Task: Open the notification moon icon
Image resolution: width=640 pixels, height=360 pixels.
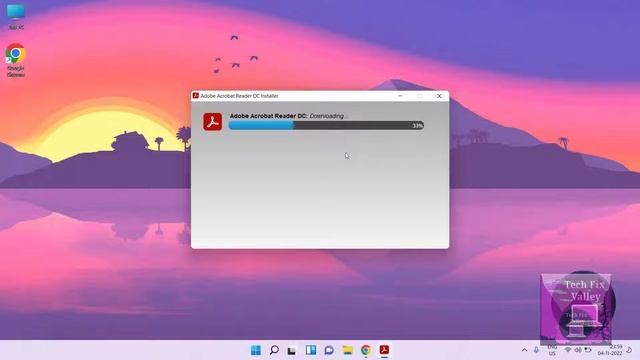Action: [630, 350]
